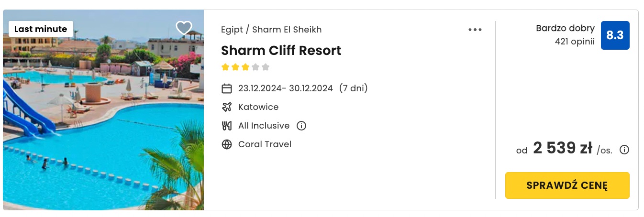
Task: Open the hotel pool photo thumbnail
Action: pos(103,110)
